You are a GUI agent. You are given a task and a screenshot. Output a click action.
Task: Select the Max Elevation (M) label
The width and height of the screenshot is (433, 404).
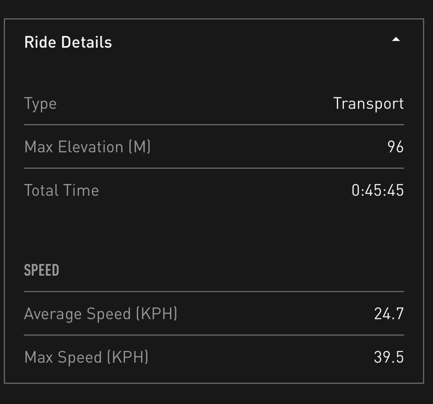88,147
